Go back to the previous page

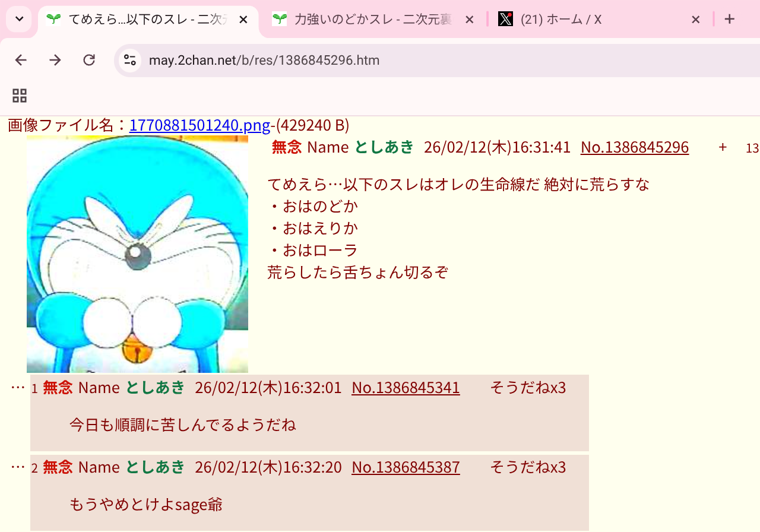click(x=21, y=60)
